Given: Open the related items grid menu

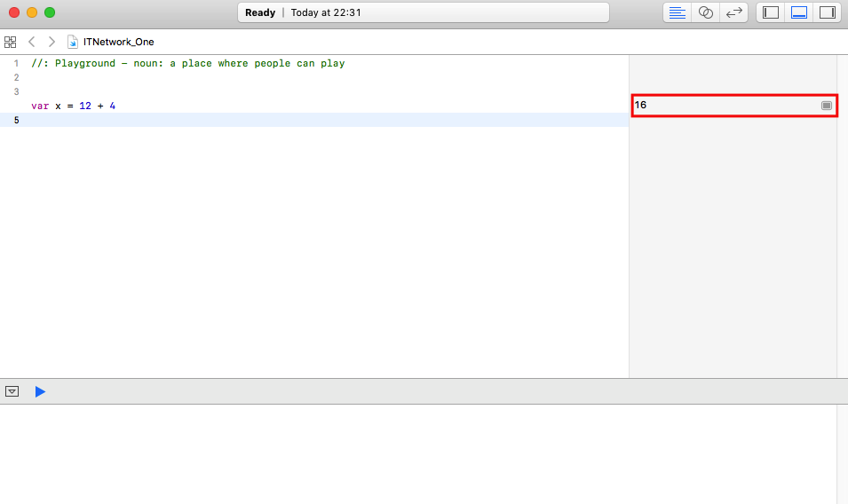Looking at the screenshot, I should pyautogui.click(x=11, y=42).
